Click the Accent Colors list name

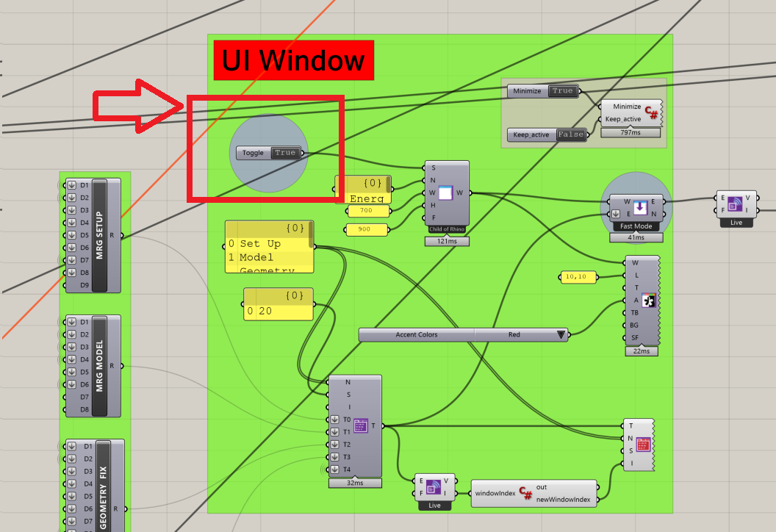[417, 335]
